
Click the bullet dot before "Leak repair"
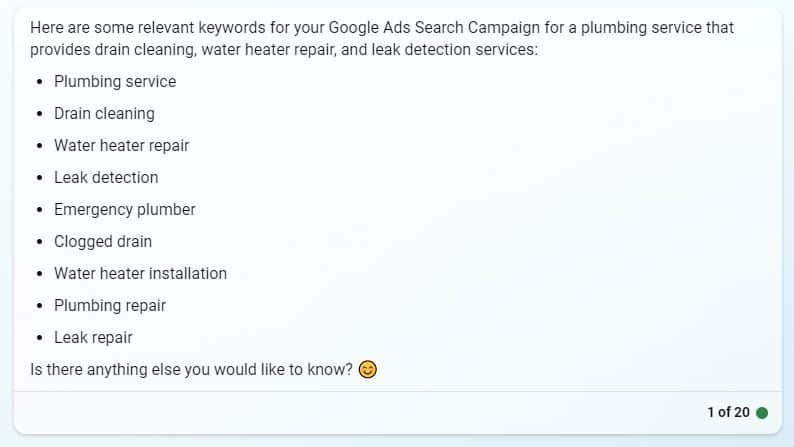39,338
